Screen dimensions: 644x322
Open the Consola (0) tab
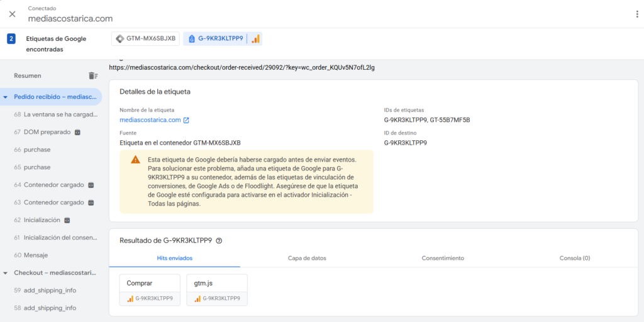pos(574,258)
